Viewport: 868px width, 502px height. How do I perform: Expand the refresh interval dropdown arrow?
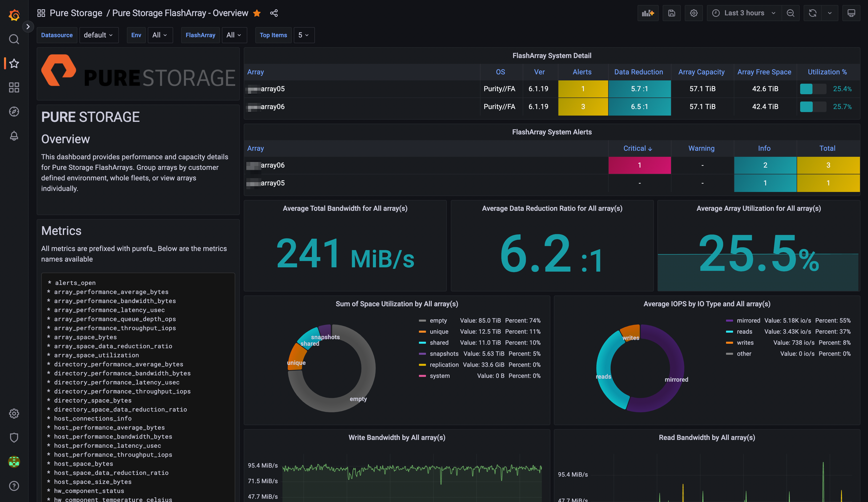[x=829, y=13]
